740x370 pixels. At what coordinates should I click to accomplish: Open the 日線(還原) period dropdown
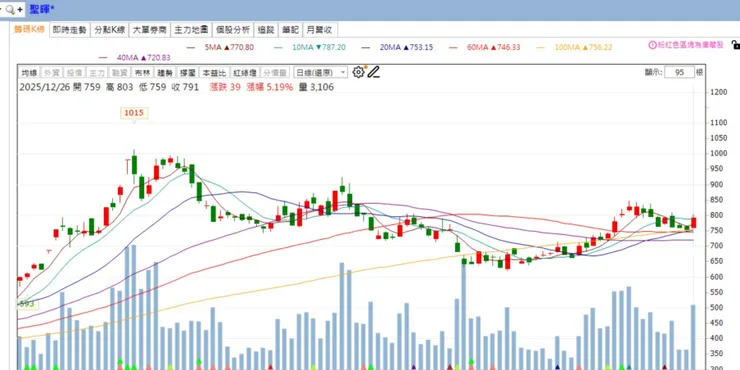click(x=320, y=73)
